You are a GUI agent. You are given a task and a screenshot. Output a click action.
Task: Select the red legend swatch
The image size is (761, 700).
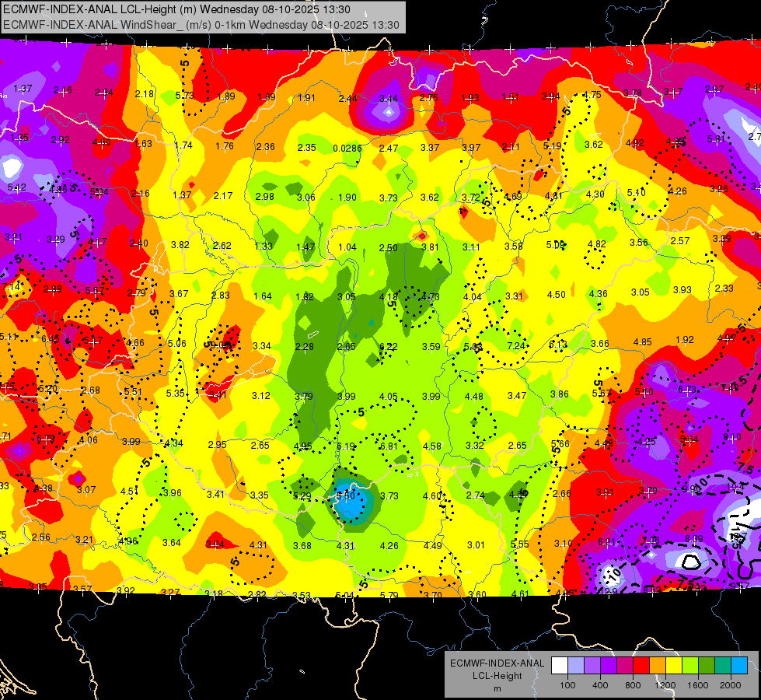click(641, 665)
